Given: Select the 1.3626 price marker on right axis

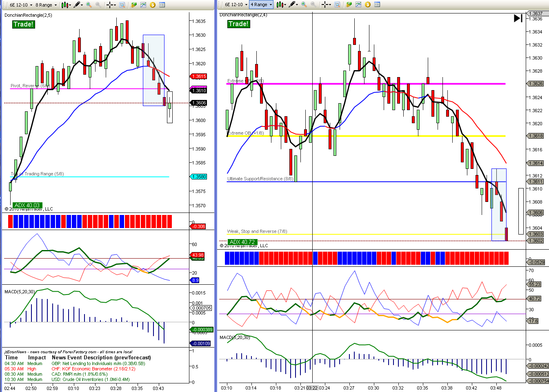Looking at the screenshot, I should tap(536, 84).
